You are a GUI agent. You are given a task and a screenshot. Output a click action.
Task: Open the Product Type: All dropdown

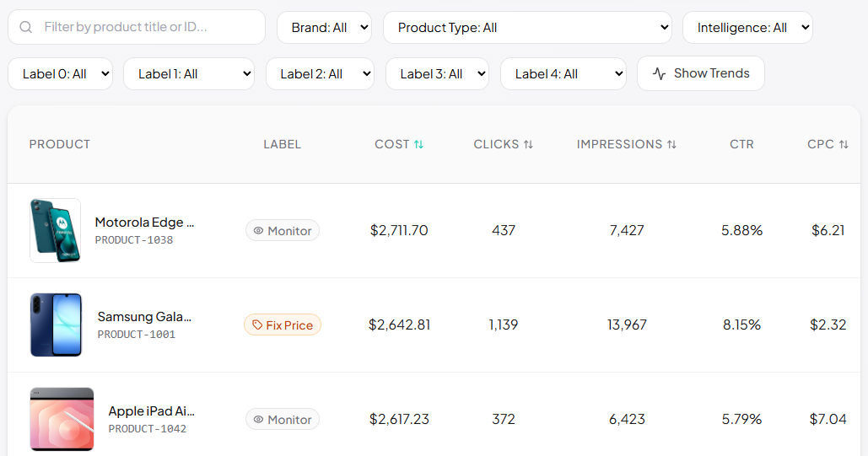(x=527, y=28)
